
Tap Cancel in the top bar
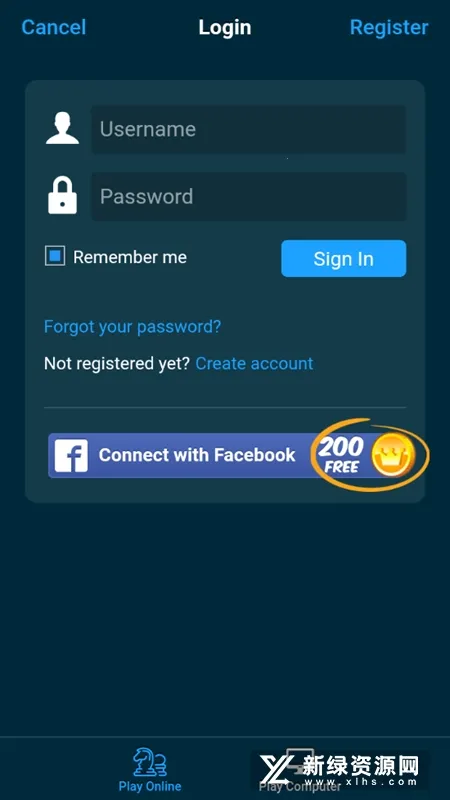[x=54, y=27]
